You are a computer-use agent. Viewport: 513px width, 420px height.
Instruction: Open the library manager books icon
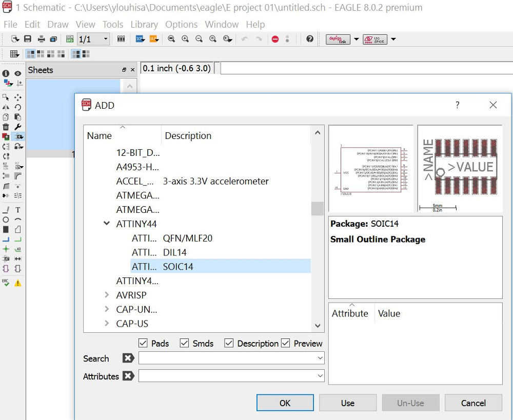[121, 39]
